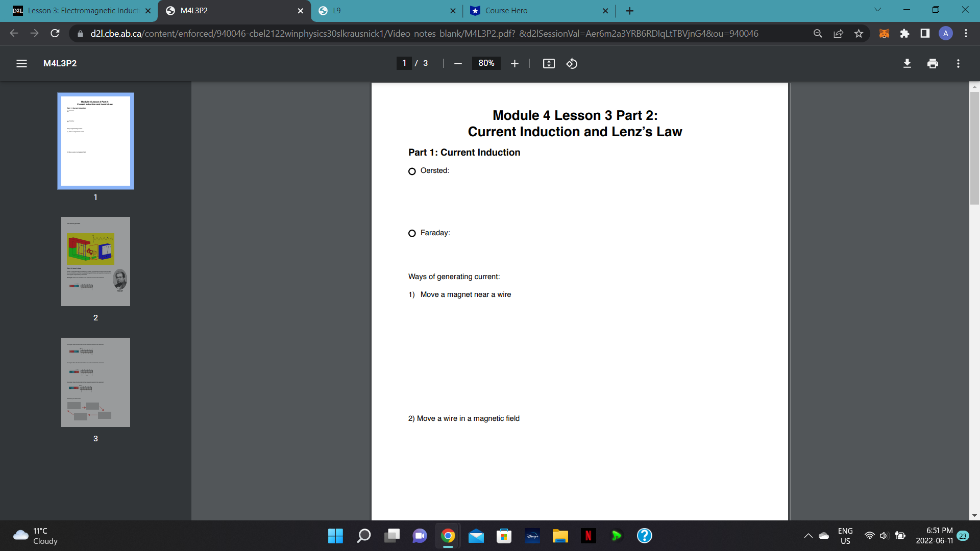The image size is (980, 551).
Task: Open the PDF viewer more actions menu
Action: (x=958, y=63)
